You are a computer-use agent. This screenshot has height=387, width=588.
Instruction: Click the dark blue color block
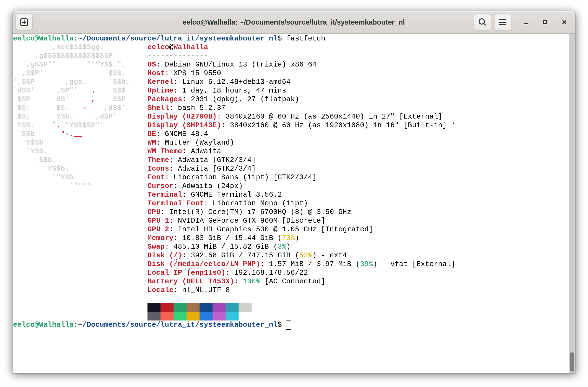pyautogui.click(x=206, y=307)
